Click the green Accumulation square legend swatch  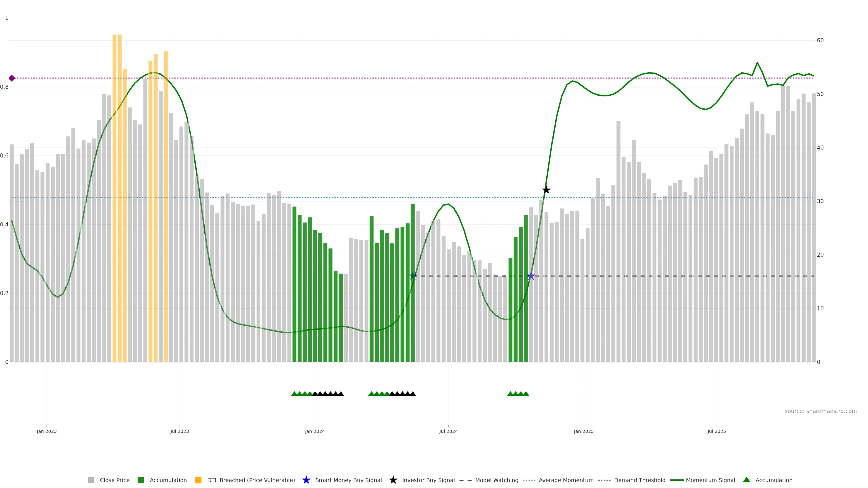click(141, 480)
